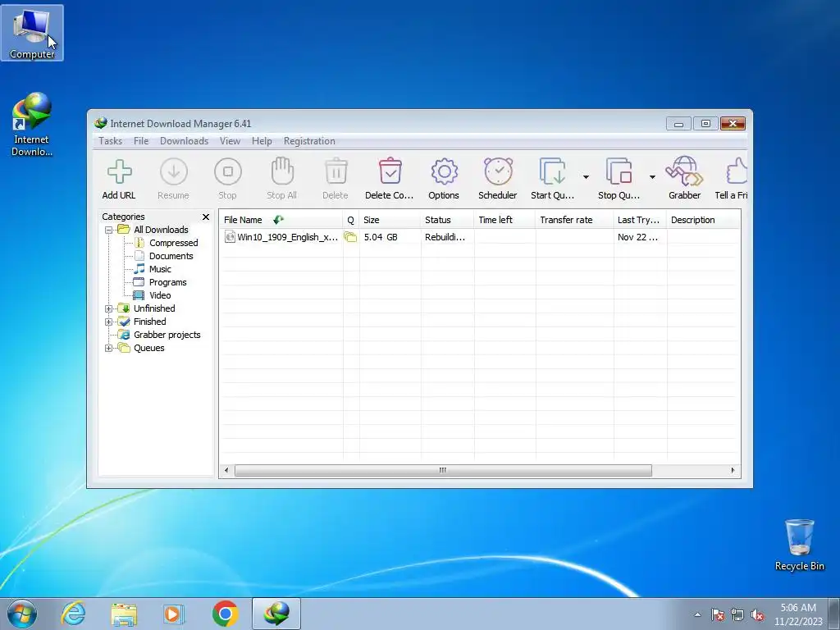This screenshot has width=840, height=630.
Task: Click the IDM taskbar button
Action: [x=276, y=614]
